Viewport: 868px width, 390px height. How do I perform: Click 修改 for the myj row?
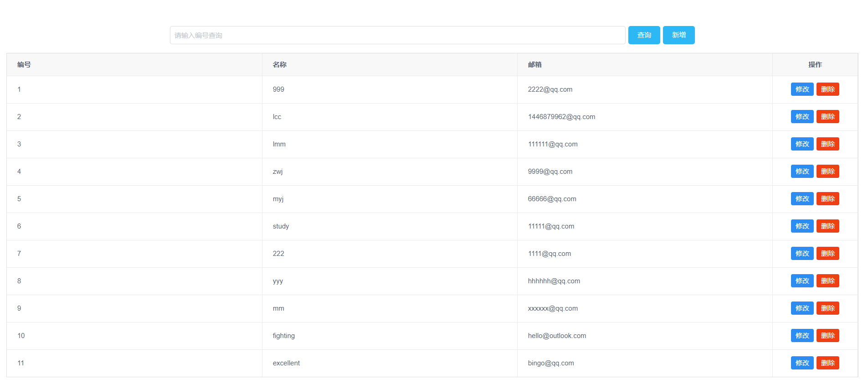point(802,199)
